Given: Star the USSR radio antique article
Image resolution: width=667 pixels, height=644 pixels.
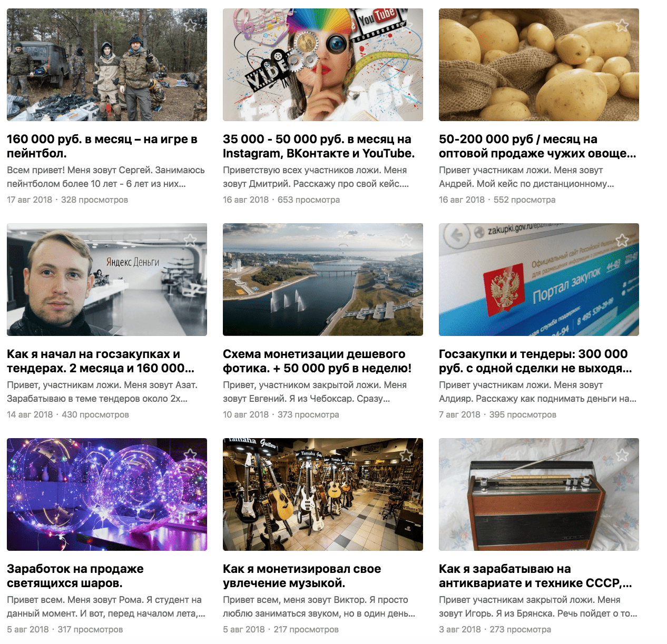Looking at the screenshot, I should point(622,455).
